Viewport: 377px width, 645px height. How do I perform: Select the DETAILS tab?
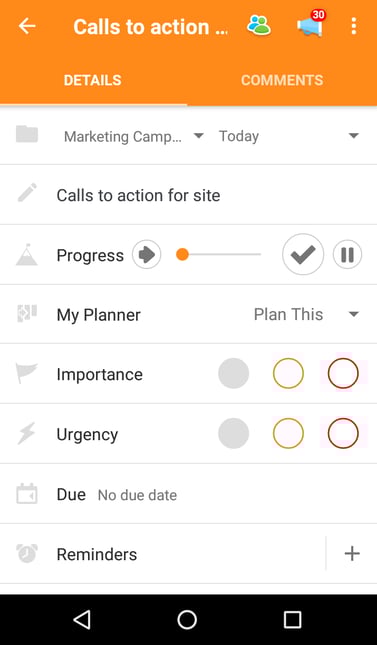click(x=93, y=80)
